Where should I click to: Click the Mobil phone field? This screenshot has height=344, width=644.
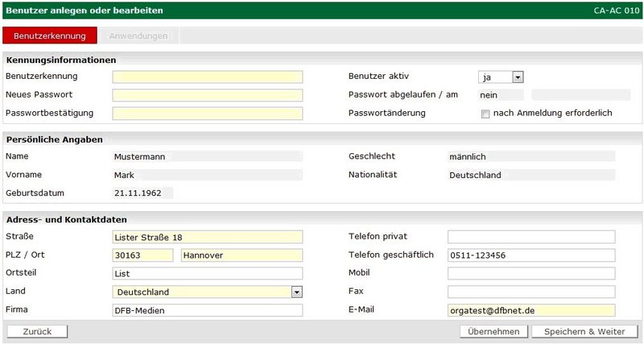click(x=530, y=274)
